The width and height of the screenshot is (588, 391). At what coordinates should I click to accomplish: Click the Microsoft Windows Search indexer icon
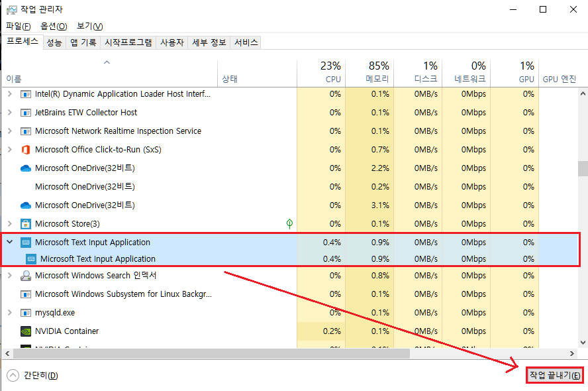click(26, 276)
